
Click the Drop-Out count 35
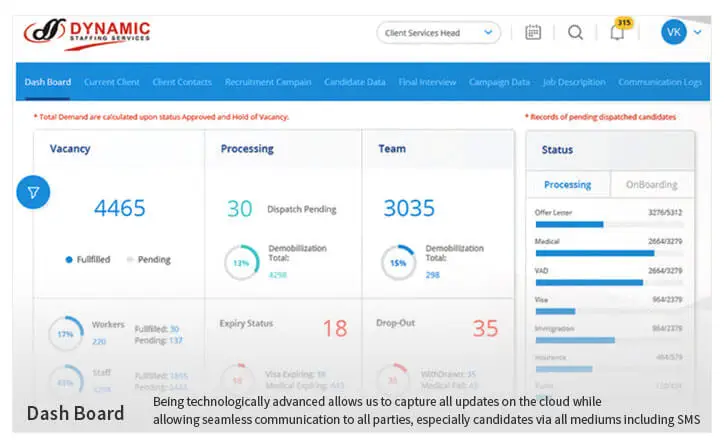tap(485, 328)
